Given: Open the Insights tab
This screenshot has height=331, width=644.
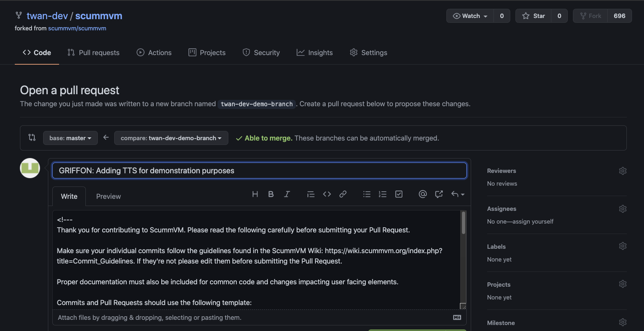Looking at the screenshot, I should click(315, 53).
